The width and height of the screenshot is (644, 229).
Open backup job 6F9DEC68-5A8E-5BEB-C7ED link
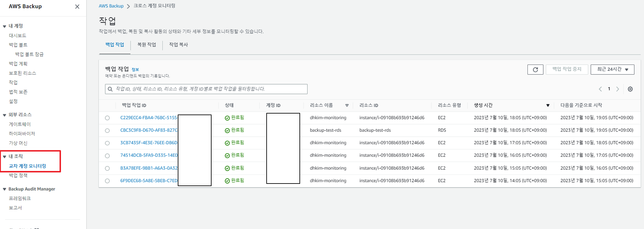149,181
